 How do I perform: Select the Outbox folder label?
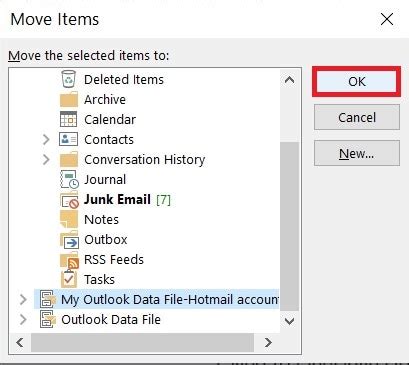[106, 240]
